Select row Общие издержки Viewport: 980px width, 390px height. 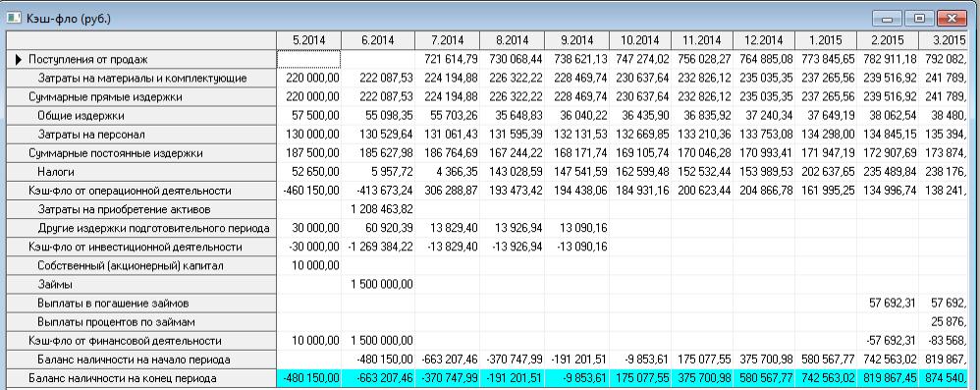[141, 116]
